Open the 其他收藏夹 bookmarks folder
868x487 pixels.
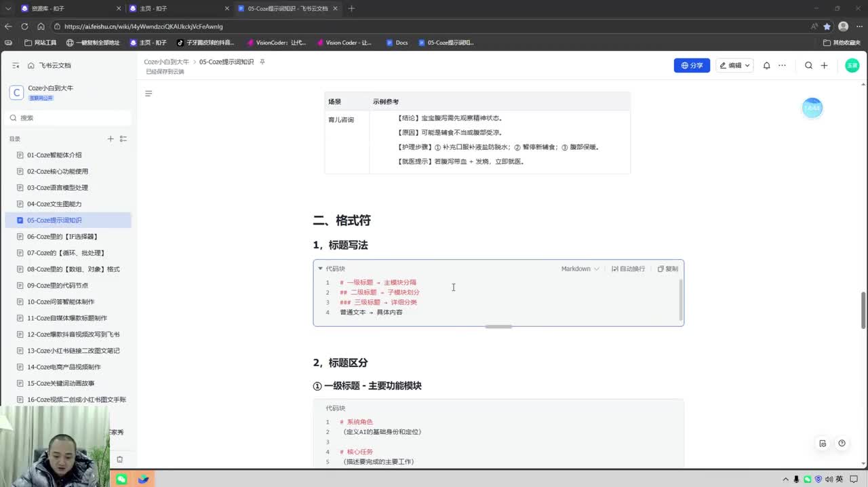coord(842,42)
